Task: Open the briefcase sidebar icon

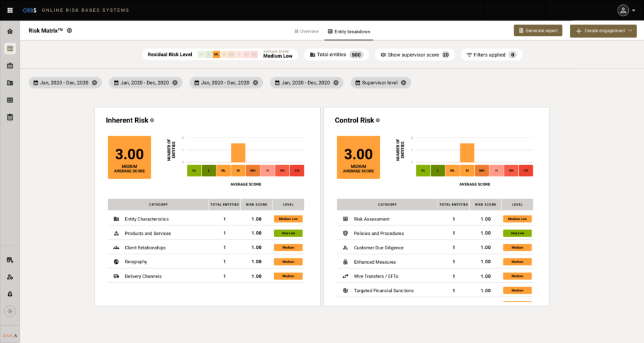Action: pyautogui.click(x=10, y=65)
